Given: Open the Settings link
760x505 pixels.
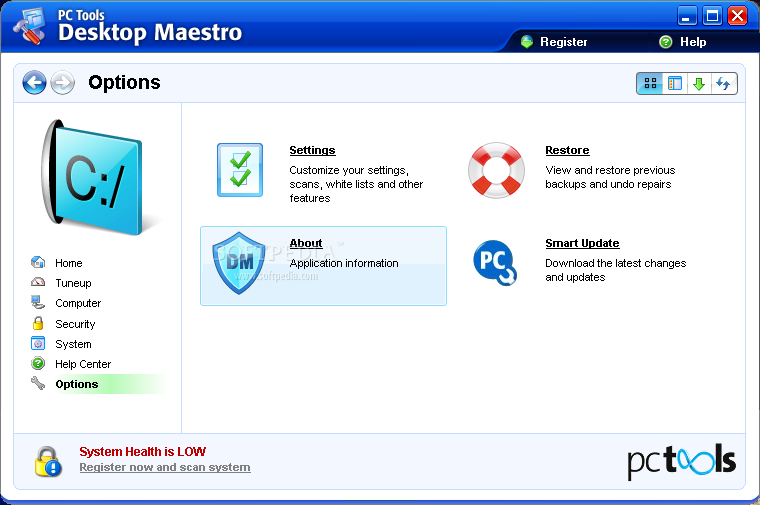Looking at the screenshot, I should coord(312,150).
